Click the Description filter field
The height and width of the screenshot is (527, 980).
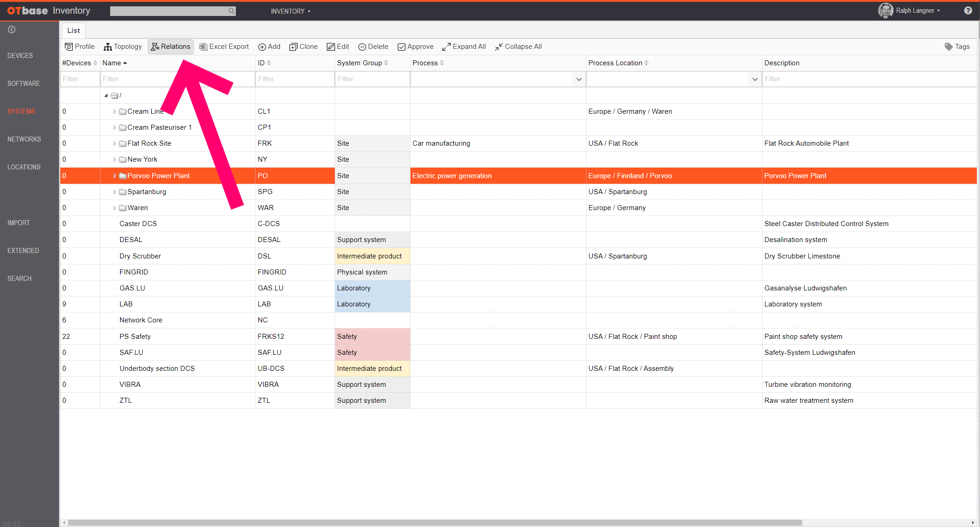coord(869,79)
